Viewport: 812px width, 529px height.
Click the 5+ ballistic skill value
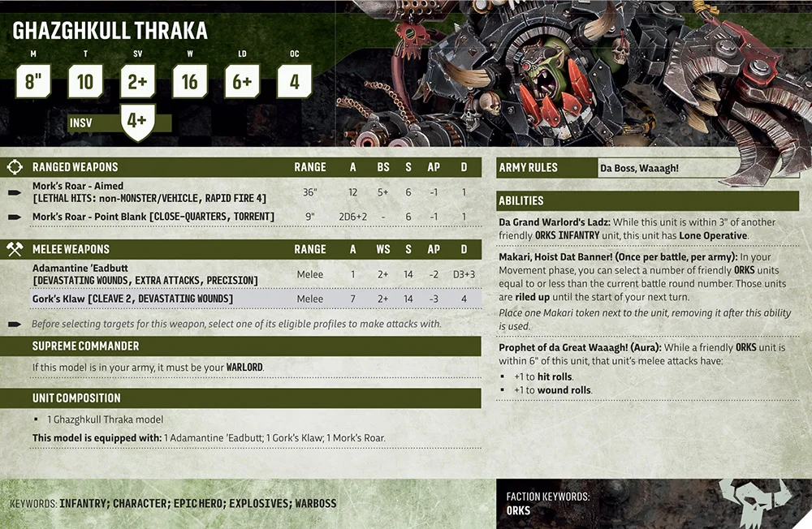coord(382,192)
